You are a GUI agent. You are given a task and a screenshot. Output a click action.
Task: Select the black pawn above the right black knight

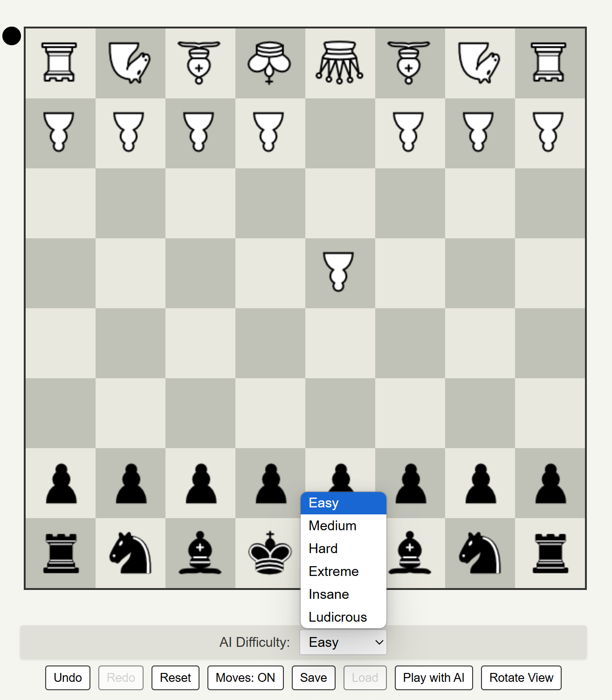tap(481, 484)
